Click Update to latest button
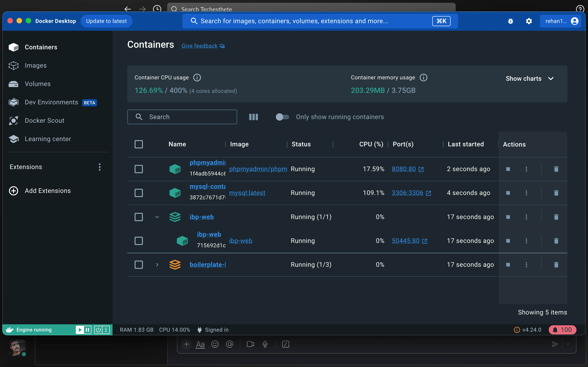588x367 pixels. coord(106,21)
